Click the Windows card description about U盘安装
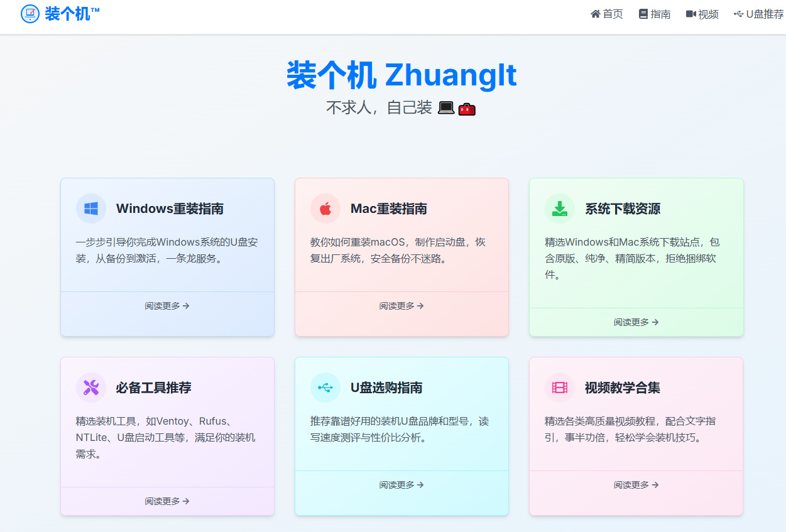786x532 pixels. (x=167, y=250)
